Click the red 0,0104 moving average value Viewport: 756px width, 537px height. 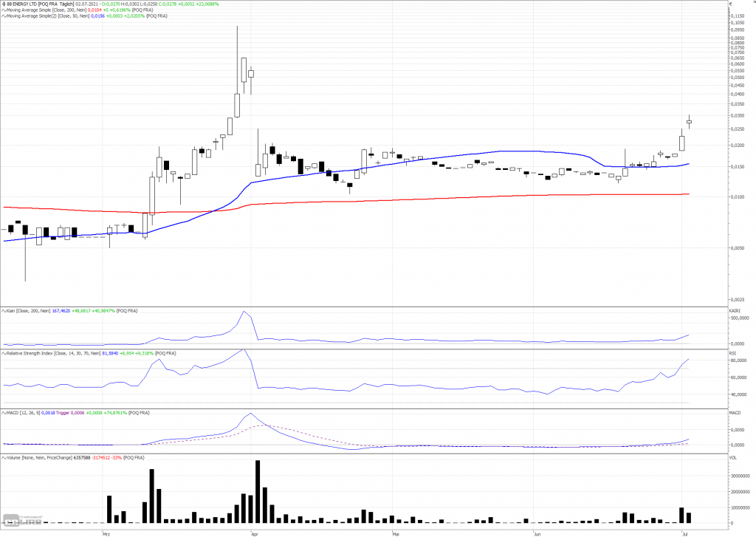click(95, 10)
